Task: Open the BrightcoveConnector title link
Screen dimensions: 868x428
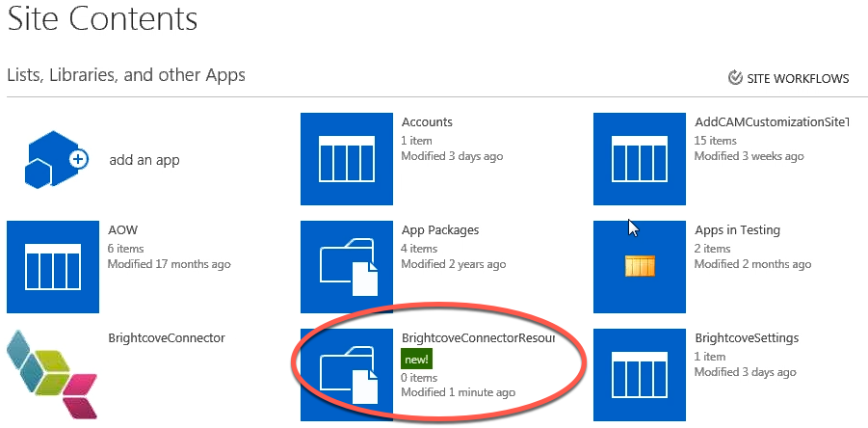Action: (167, 338)
